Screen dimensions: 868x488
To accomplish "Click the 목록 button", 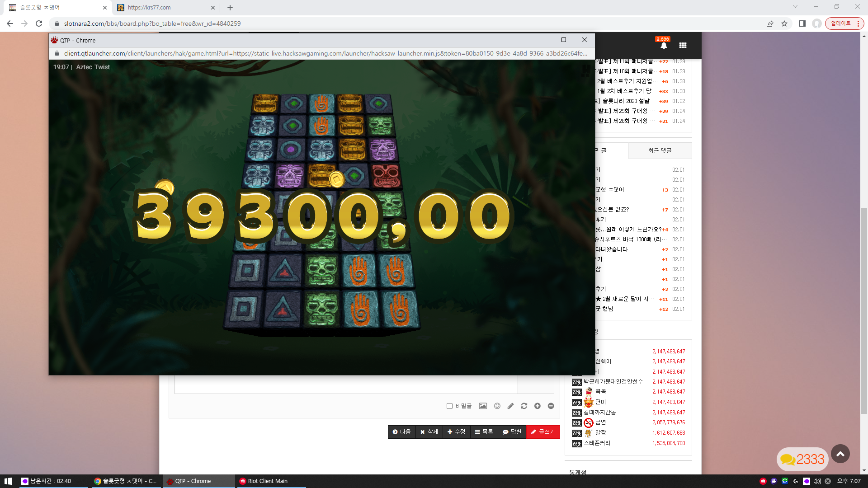I will click(484, 432).
